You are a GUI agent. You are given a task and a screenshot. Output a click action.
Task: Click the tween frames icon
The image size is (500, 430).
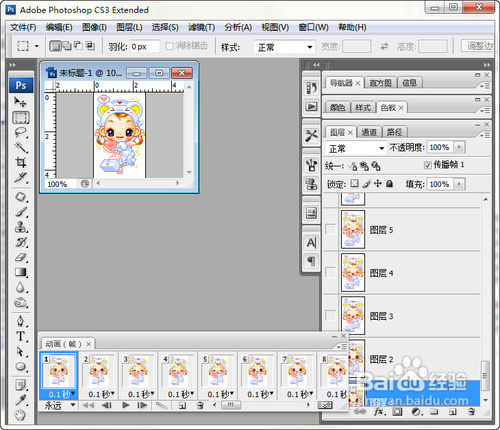pos(162,405)
